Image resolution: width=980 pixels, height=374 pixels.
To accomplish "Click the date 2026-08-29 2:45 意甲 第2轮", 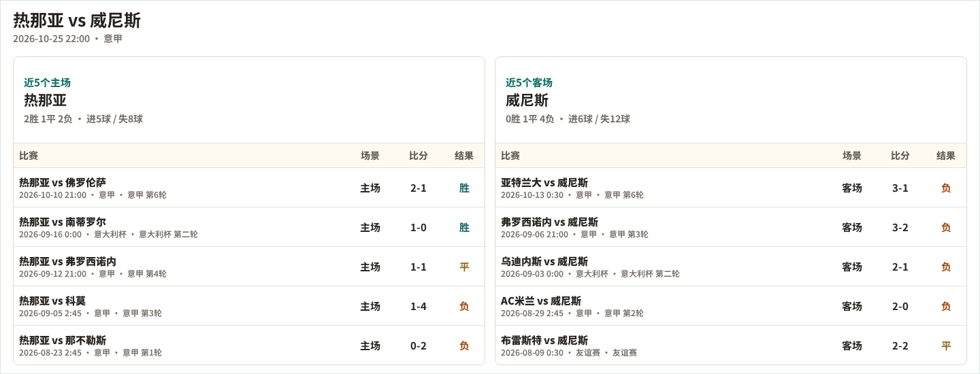I will (572, 313).
